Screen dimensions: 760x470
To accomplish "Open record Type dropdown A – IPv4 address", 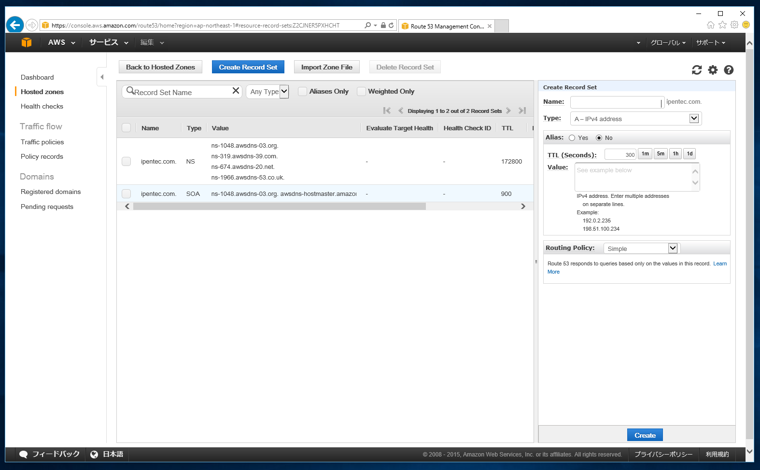I will tap(636, 119).
